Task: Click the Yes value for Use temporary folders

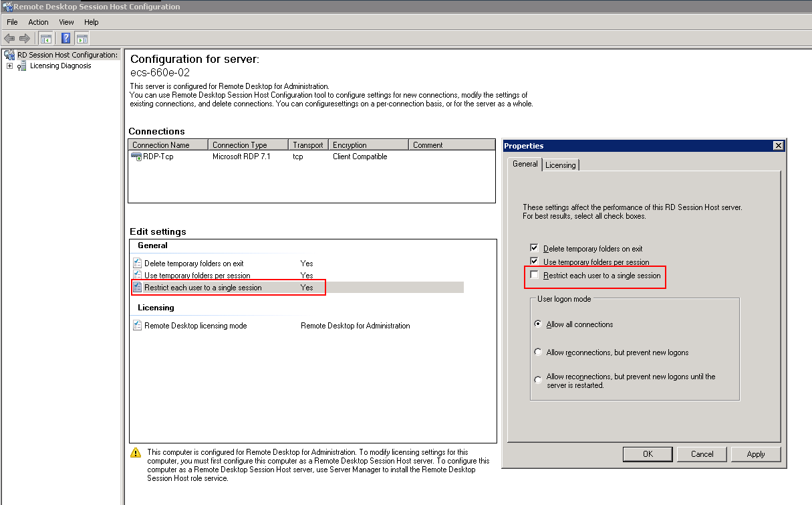Action: tap(307, 276)
